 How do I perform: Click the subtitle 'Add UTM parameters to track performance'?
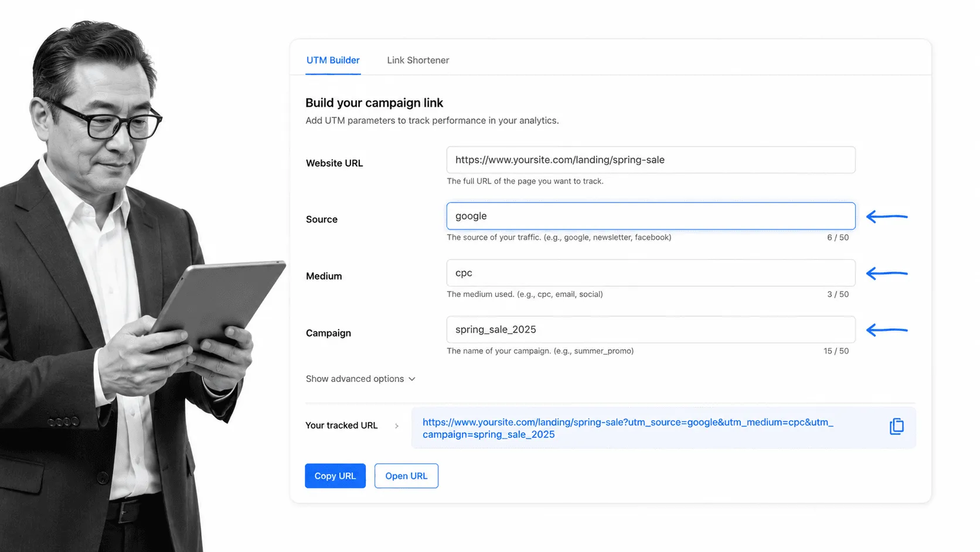click(432, 121)
